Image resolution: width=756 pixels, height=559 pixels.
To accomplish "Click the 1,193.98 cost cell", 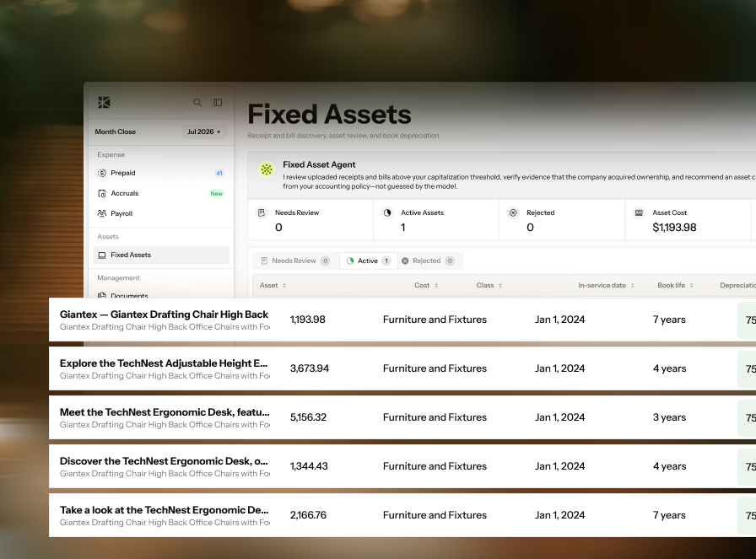I will point(308,320).
